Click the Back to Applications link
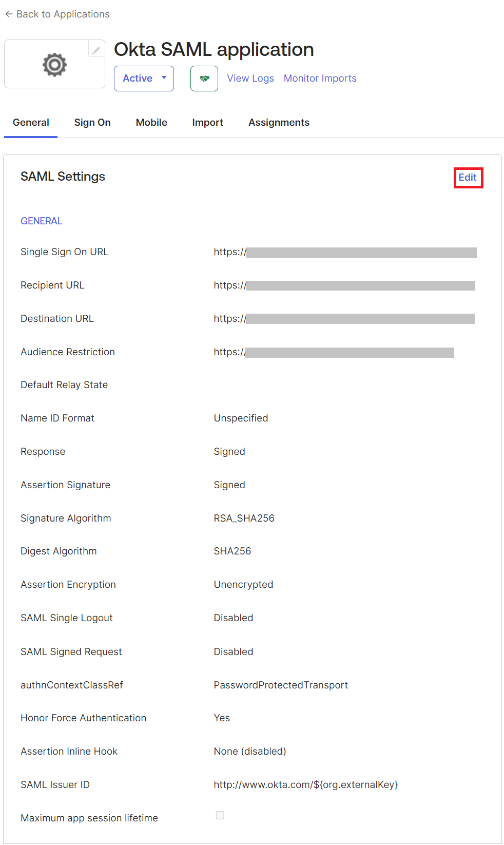The height and width of the screenshot is (845, 504). click(63, 14)
